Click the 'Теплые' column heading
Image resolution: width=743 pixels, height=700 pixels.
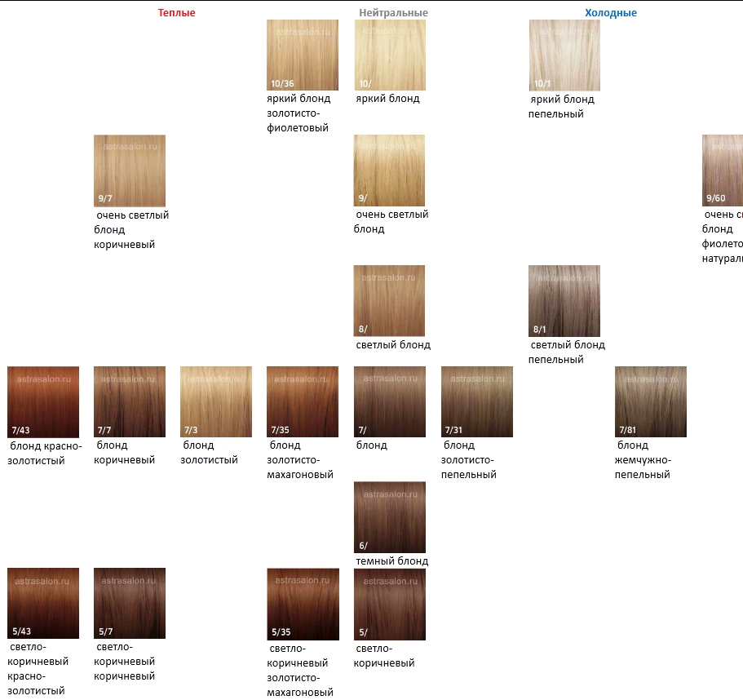(x=177, y=13)
